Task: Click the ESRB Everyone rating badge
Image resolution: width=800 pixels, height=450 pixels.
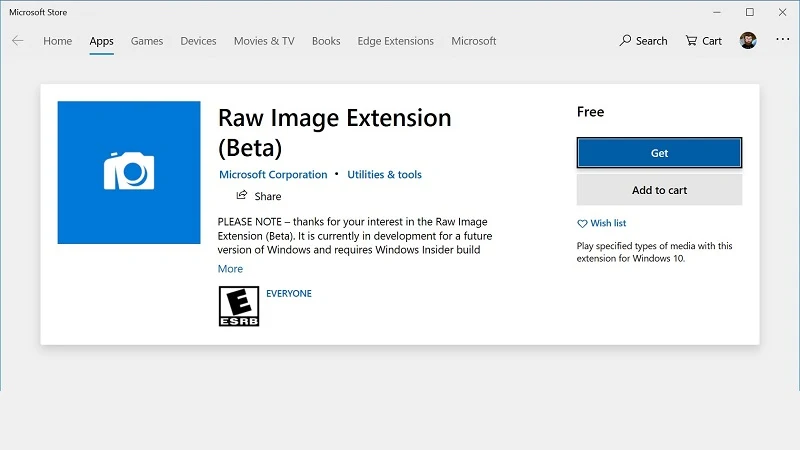Action: [239, 306]
